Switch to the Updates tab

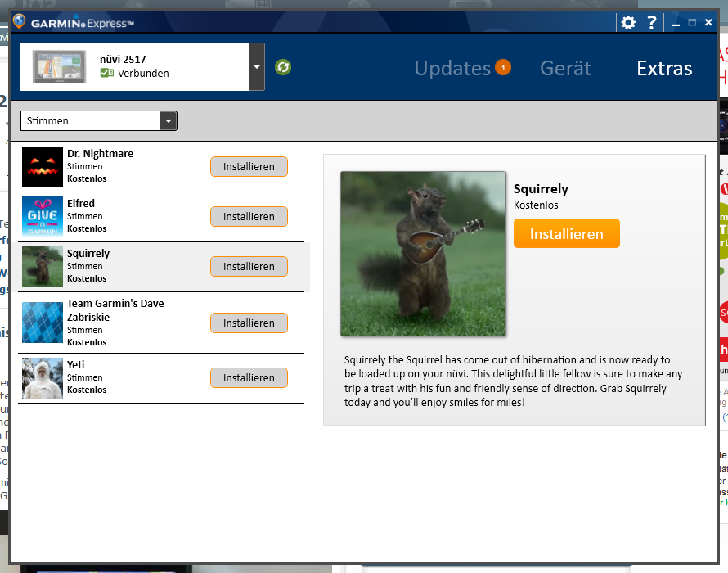[x=452, y=68]
